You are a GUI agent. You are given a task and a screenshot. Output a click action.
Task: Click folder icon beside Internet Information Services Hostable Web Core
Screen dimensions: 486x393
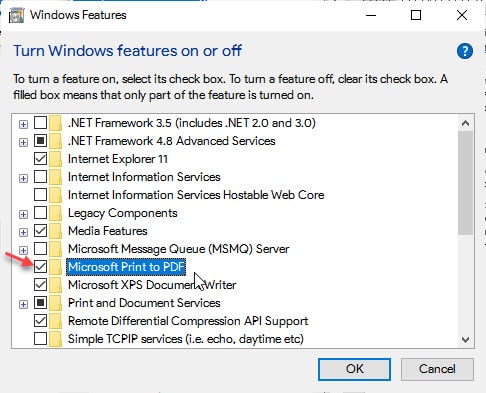coord(55,195)
